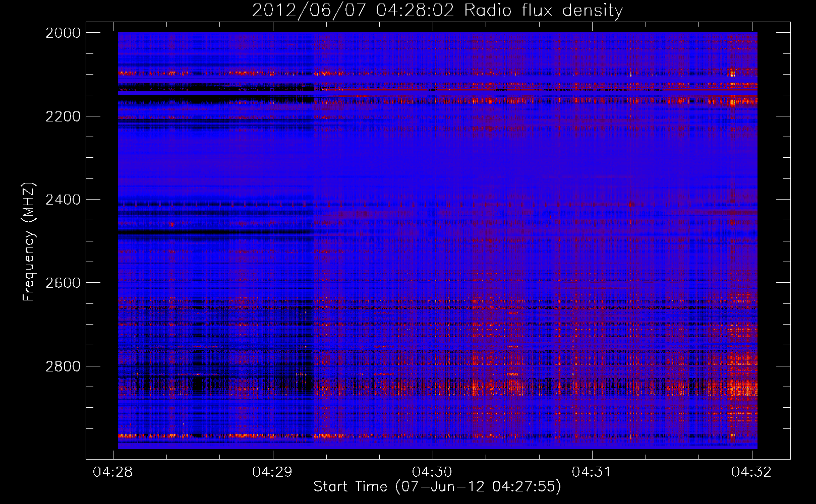Image resolution: width=816 pixels, height=504 pixels.
Task: Select the 2000 frequency tick label
Action: (63, 33)
